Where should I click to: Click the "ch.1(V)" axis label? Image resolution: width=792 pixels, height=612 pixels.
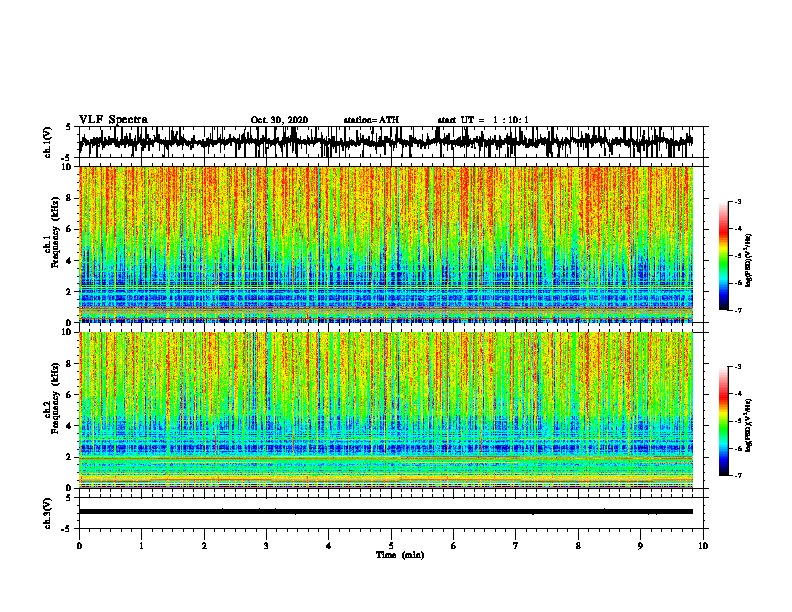click(x=47, y=142)
